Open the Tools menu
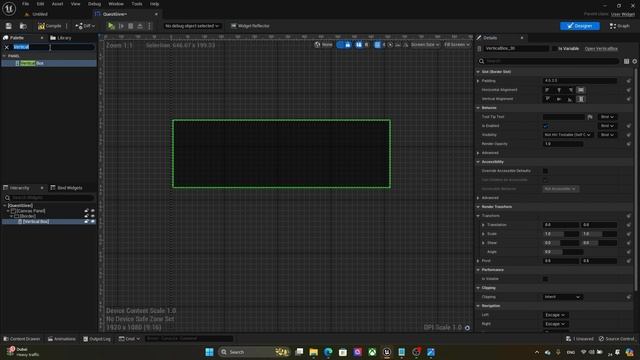The image size is (640, 360). click(x=137, y=4)
